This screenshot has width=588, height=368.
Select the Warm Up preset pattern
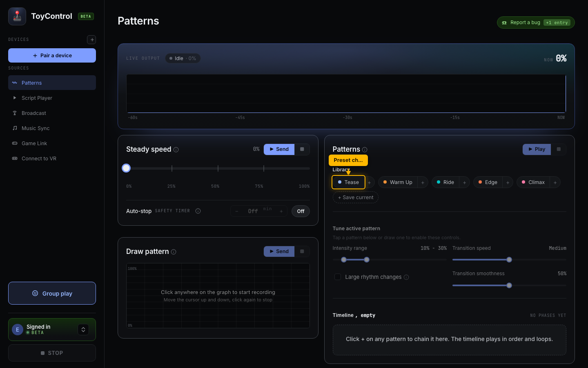[398, 182]
